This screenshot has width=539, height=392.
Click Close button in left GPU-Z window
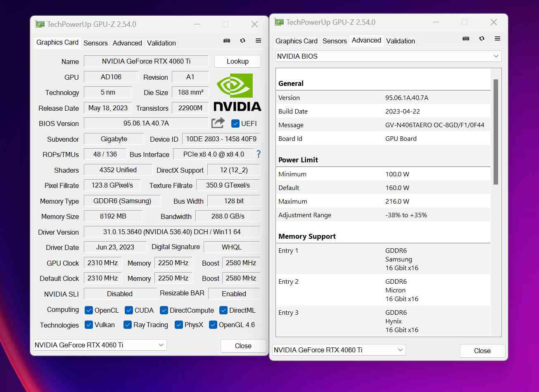pos(243,346)
